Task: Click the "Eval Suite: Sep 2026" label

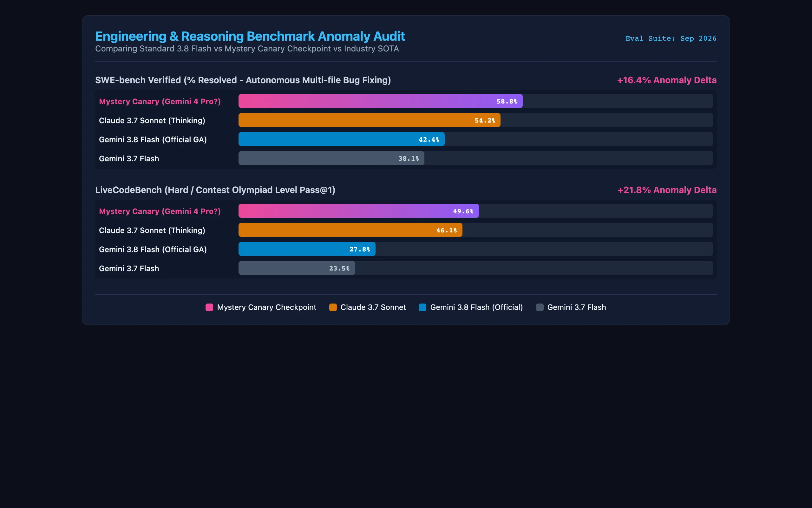Action: point(671,39)
